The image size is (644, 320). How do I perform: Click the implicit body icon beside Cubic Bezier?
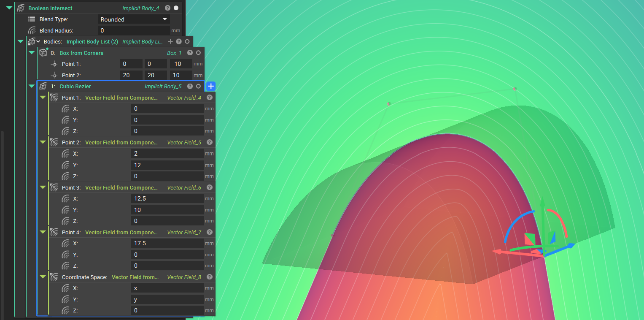pyautogui.click(x=43, y=86)
